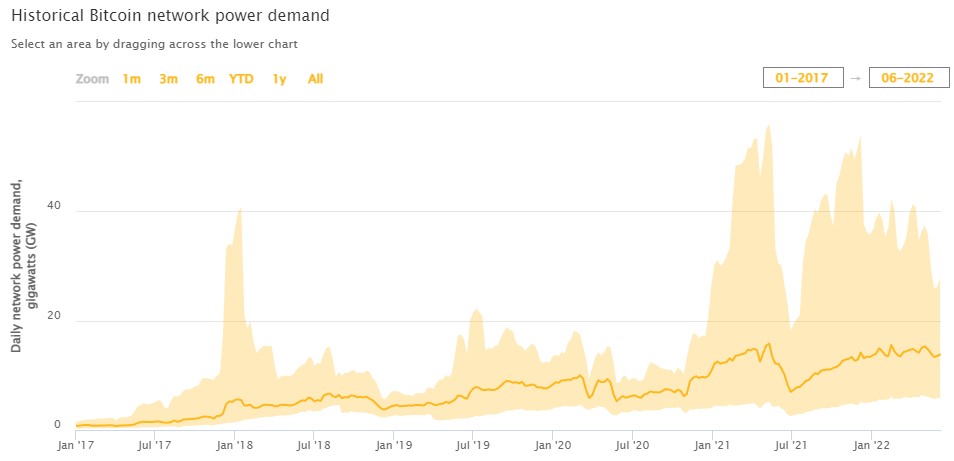The width and height of the screenshot is (954, 461).
Task: Click the Jan '20 x-axis label
Action: point(552,444)
